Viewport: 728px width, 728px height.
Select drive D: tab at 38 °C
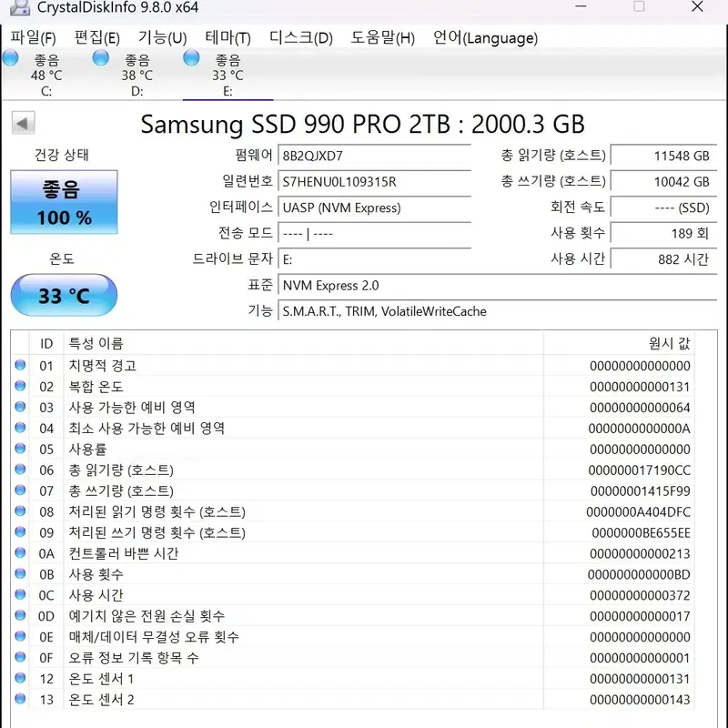coord(137,75)
